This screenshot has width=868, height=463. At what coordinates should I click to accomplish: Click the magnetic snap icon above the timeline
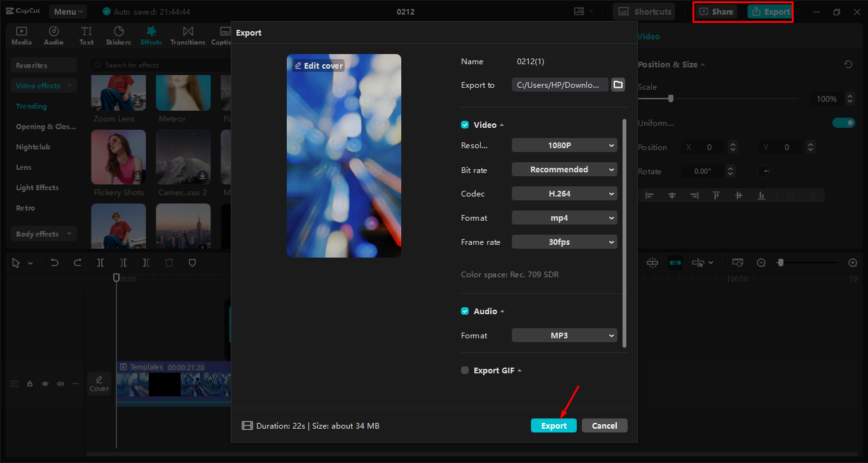click(x=652, y=262)
